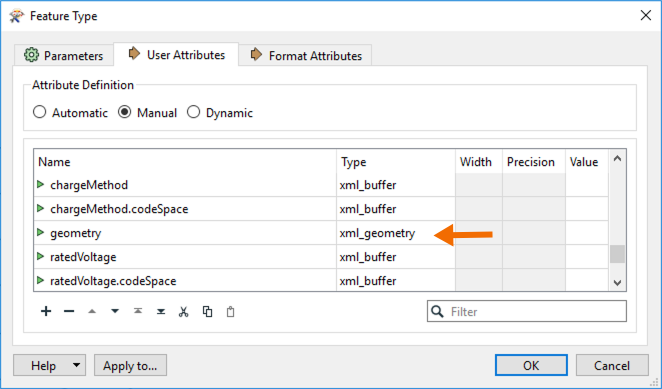Move attribute to bottom of list
Screen dimensions: 662x389
[161, 312]
